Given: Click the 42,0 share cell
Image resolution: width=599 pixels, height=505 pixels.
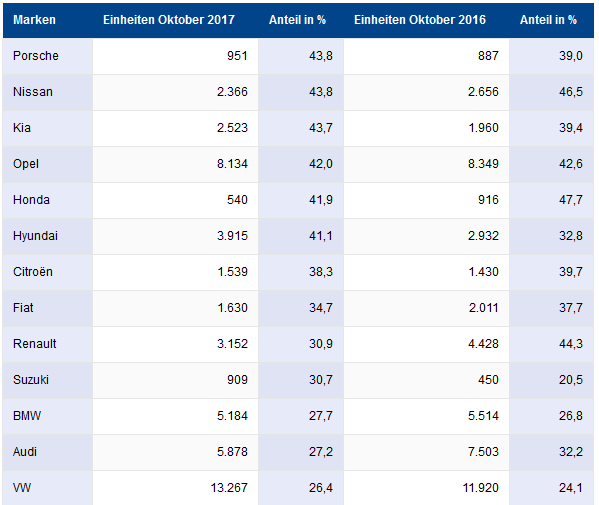Looking at the screenshot, I should tap(301, 164).
